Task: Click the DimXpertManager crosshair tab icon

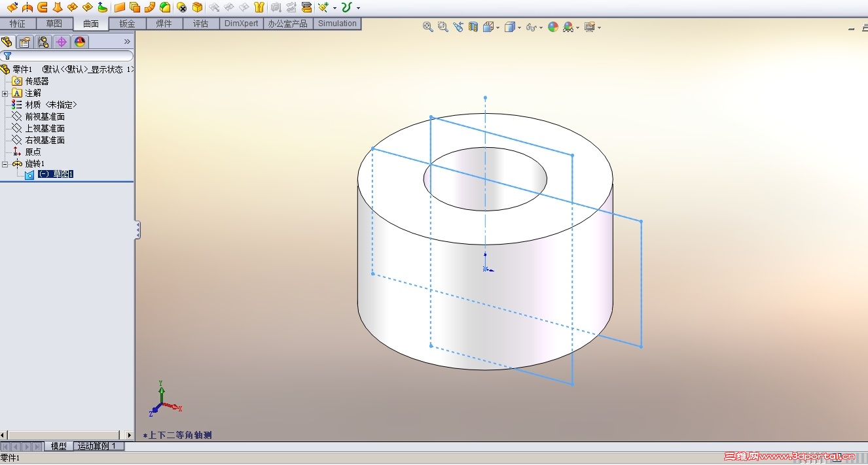Action: point(62,42)
